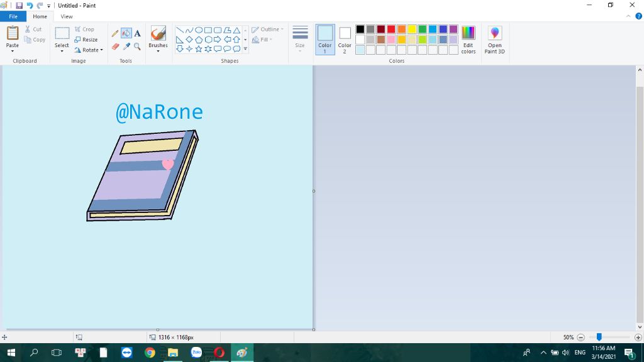This screenshot has width=644, height=362.
Task: Open the Windows Start menu
Action: tap(11, 353)
